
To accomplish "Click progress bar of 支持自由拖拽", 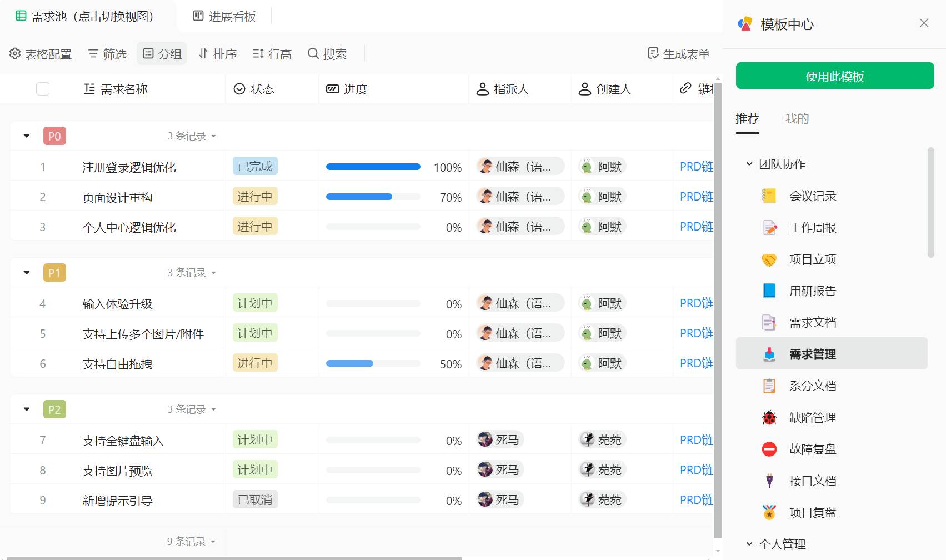I will tap(373, 363).
